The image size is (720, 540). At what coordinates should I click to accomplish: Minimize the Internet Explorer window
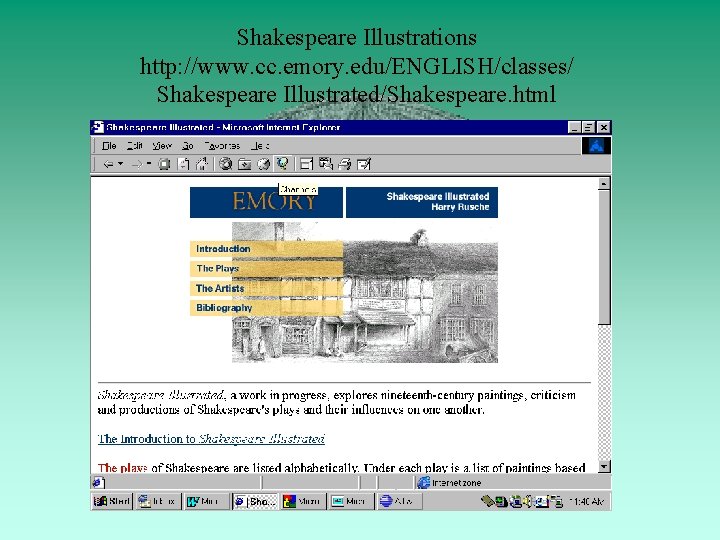[574, 127]
